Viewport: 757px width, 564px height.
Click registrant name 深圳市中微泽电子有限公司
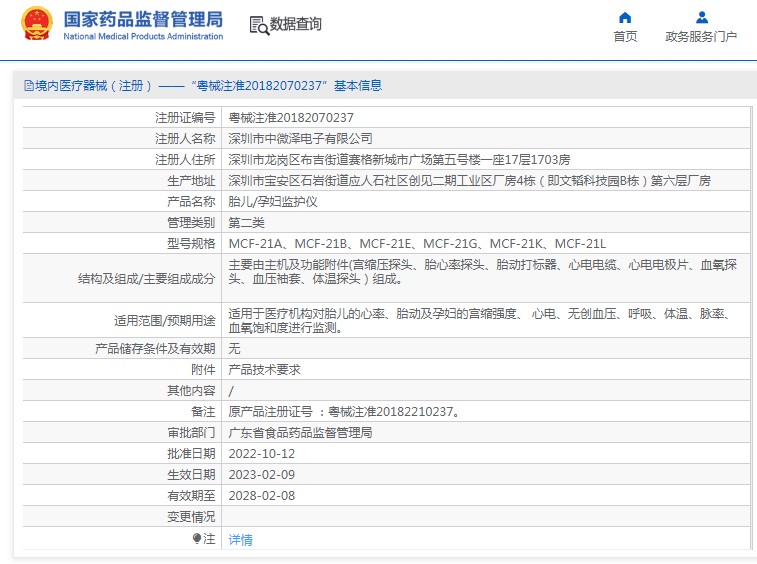(300, 138)
